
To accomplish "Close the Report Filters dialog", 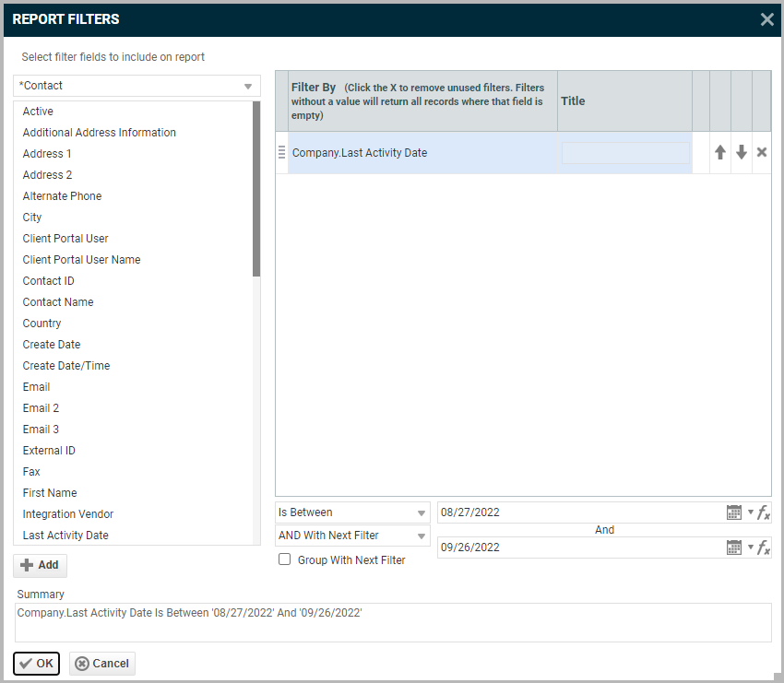I will click(x=766, y=19).
